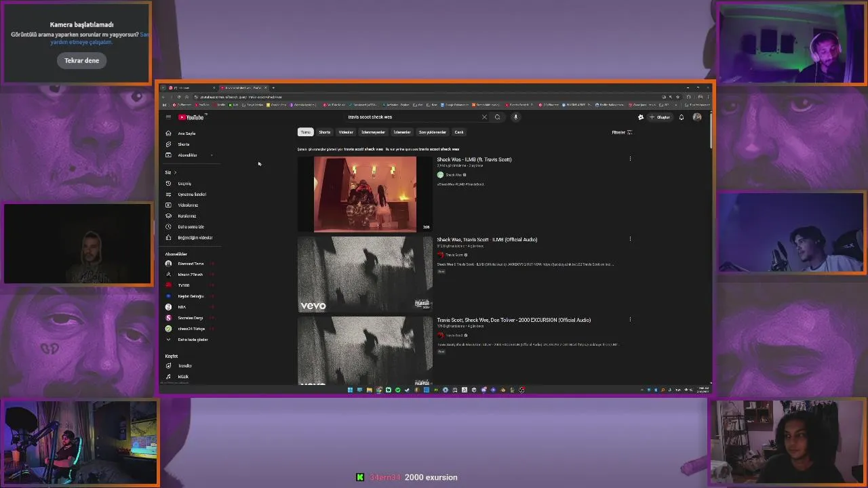Screen dimensions: 868x488
Task: Open Shorts in the YouTube sidebar
Action: pos(184,144)
